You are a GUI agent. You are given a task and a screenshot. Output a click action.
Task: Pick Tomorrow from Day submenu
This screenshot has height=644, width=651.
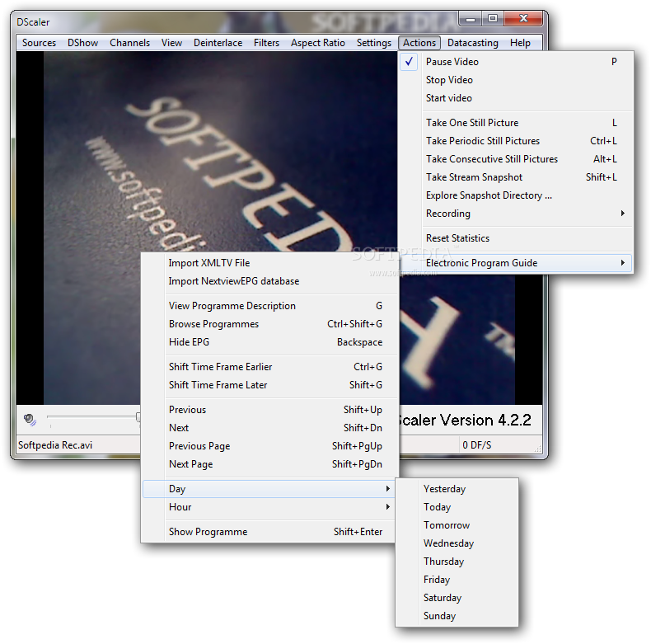click(457, 525)
